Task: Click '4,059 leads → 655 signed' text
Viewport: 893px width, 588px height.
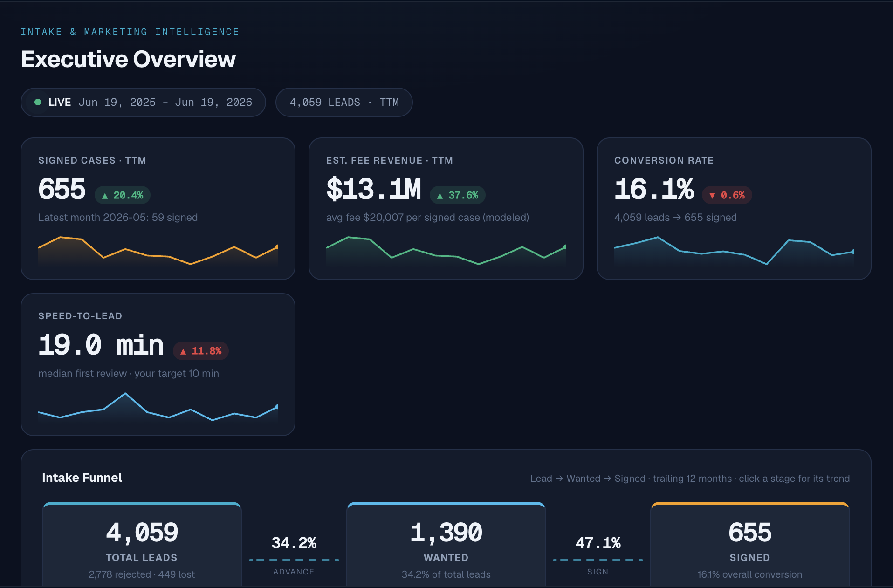Action: click(675, 218)
